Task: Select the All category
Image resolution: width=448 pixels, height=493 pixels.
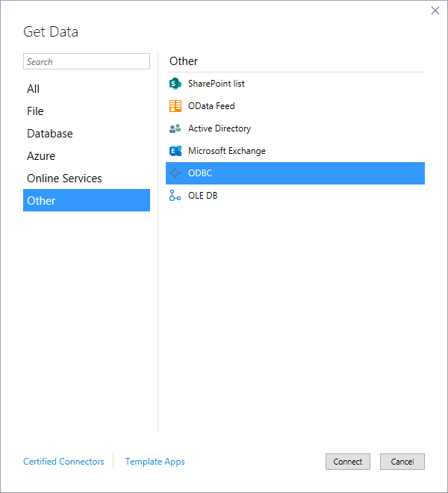Action: pos(34,89)
